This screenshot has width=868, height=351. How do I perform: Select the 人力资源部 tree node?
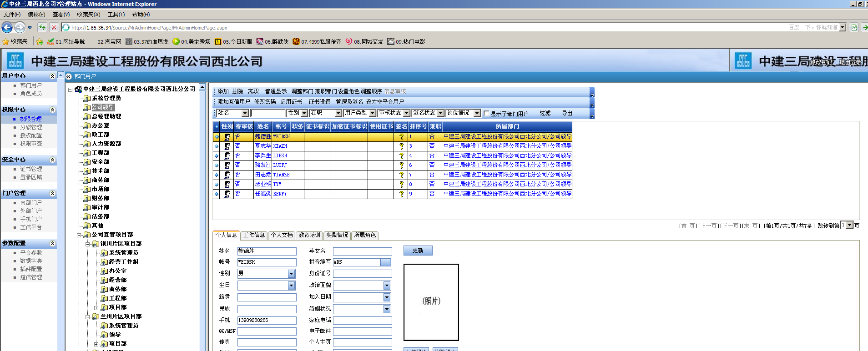coord(106,144)
